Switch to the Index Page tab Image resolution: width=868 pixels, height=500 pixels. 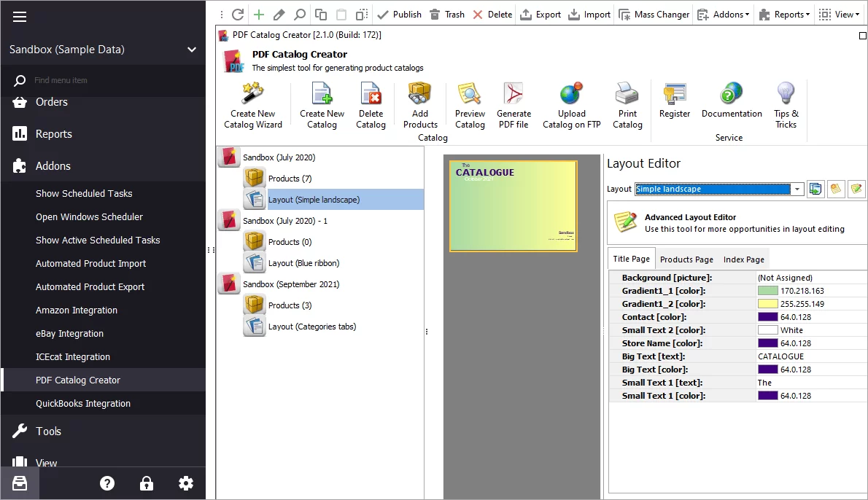pos(743,259)
